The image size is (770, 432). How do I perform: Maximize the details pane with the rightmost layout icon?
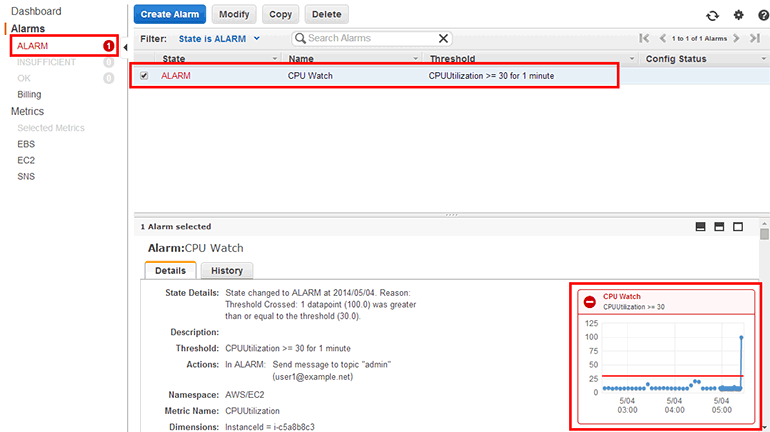[738, 227]
